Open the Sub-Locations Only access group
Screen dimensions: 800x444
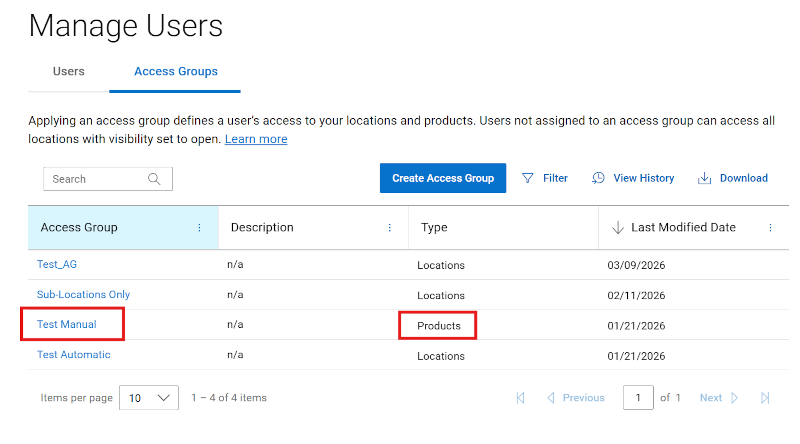[83, 295]
